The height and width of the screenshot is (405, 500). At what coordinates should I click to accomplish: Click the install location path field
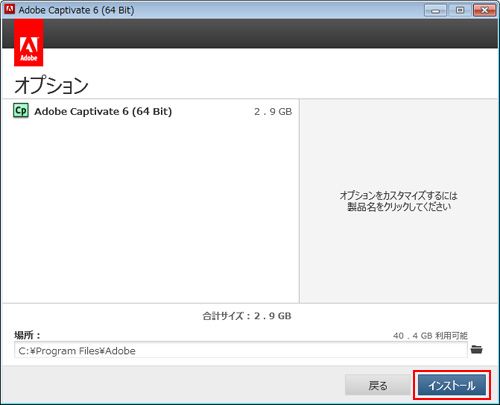pyautogui.click(x=241, y=350)
